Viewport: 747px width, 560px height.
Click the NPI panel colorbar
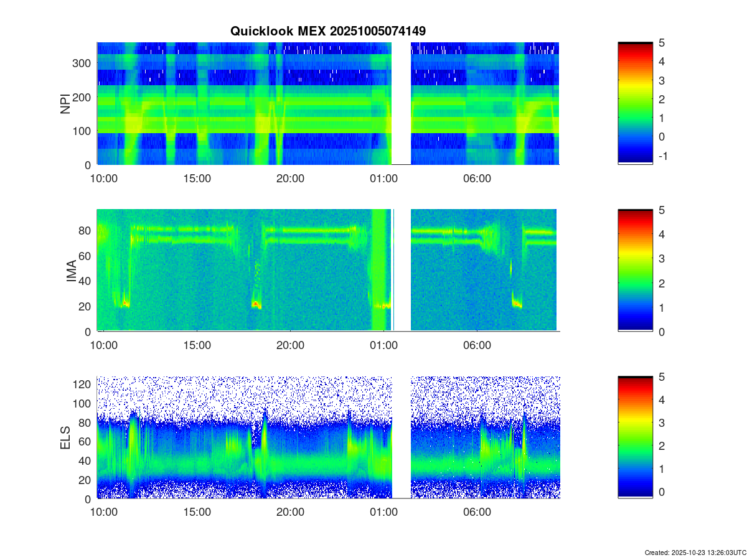(x=635, y=103)
